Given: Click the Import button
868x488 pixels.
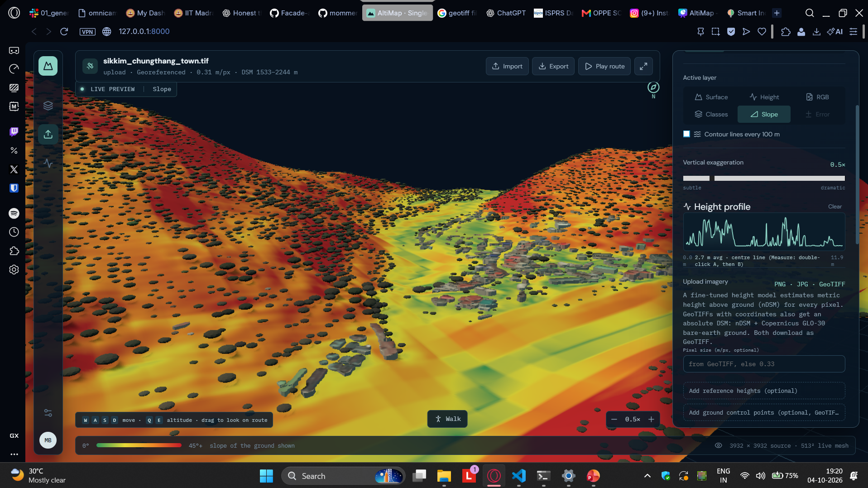Looking at the screenshot, I should 507,66.
